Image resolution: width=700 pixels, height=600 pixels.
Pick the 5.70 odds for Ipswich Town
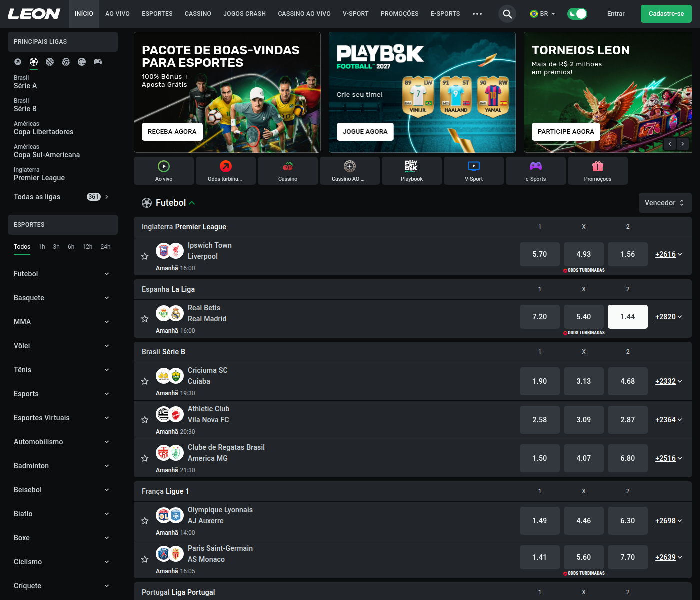coord(540,254)
